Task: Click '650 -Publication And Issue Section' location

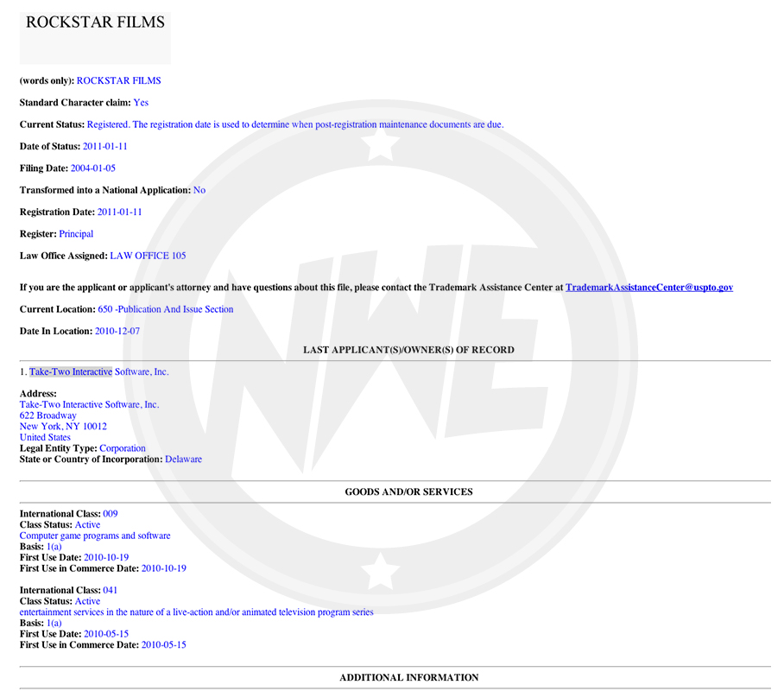Action: 165,309
